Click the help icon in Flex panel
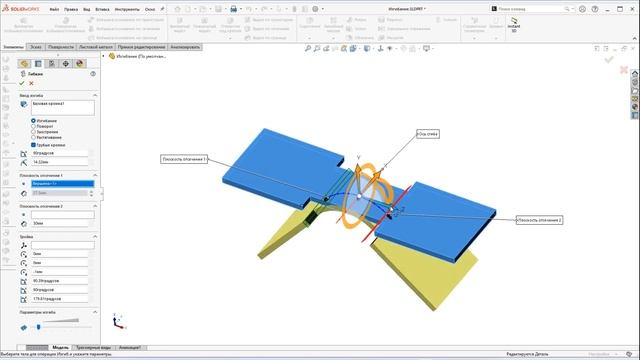 click(x=93, y=74)
